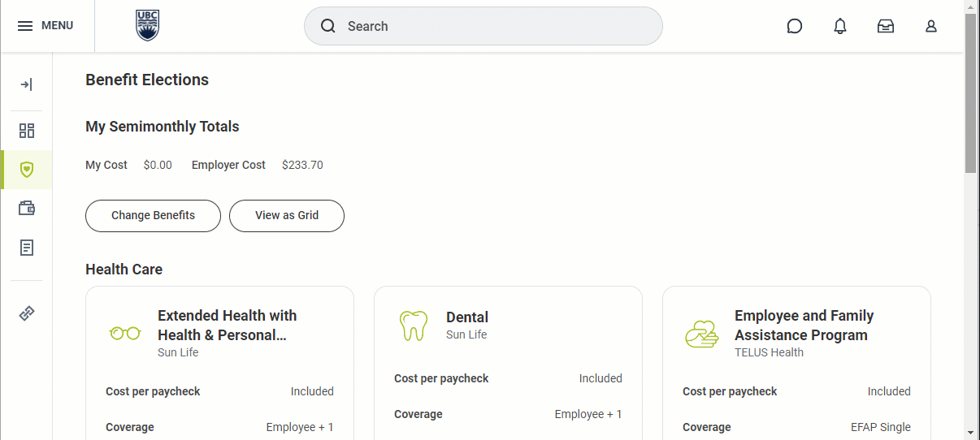Open Employee and Family Assistance Program card
The width and height of the screenshot is (980, 440).
coord(804,325)
